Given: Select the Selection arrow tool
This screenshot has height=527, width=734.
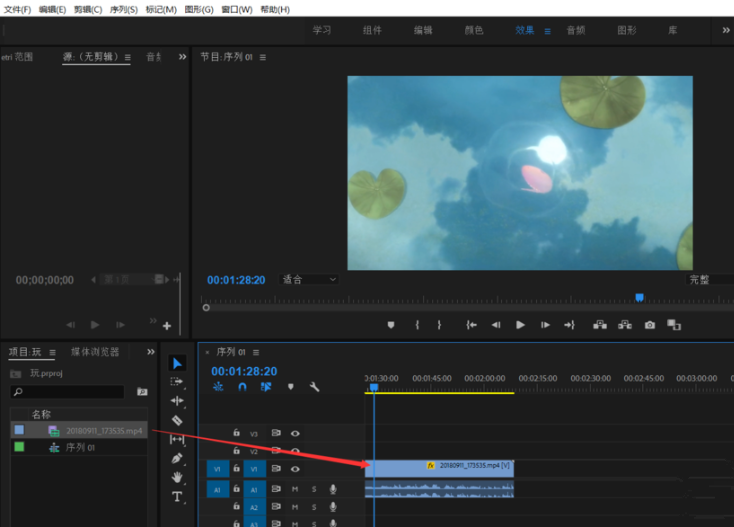Looking at the screenshot, I should 177,363.
